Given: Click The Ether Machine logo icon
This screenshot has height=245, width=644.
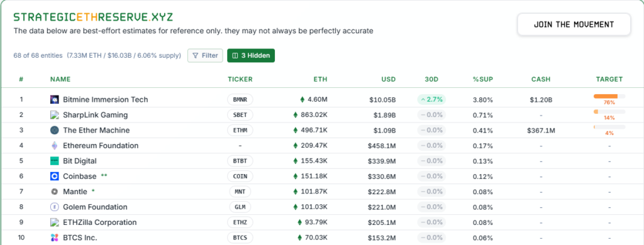Looking at the screenshot, I should pos(54,130).
